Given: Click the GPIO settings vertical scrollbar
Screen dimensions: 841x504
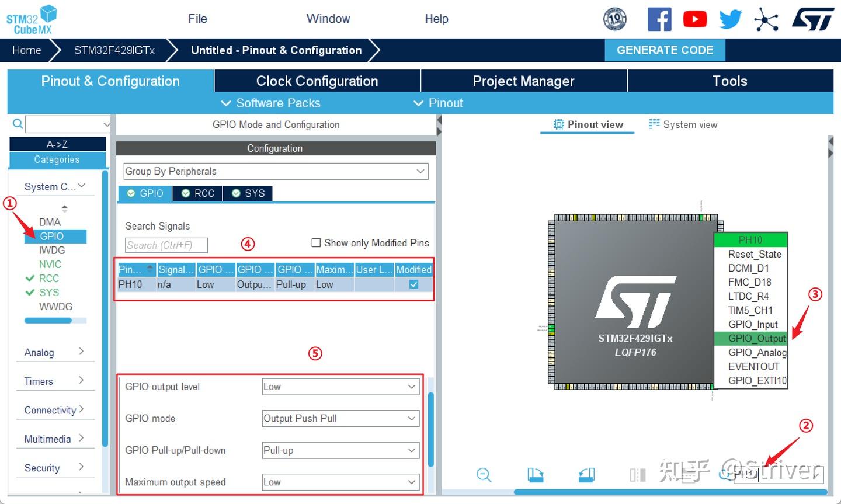Looking at the screenshot, I should pos(431,429).
